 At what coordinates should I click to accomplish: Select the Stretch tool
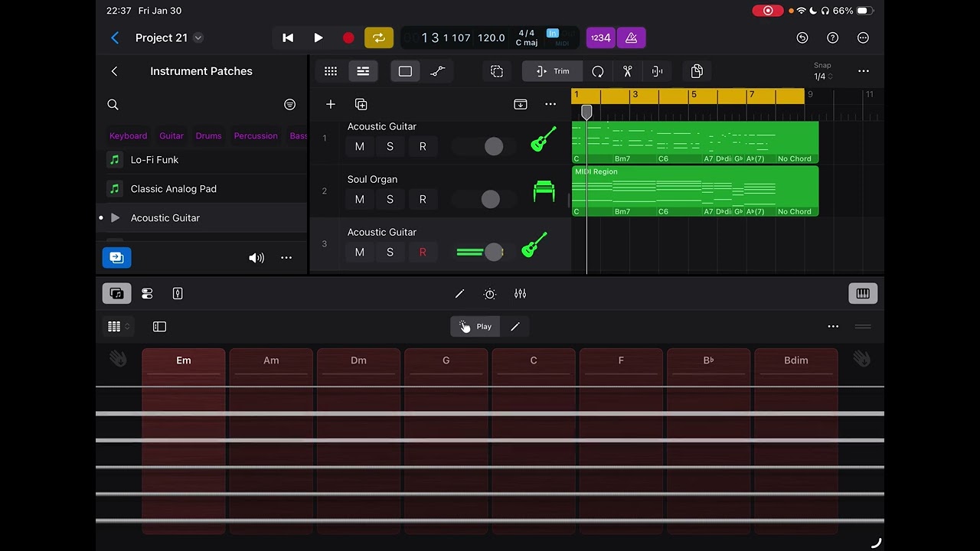pos(657,71)
